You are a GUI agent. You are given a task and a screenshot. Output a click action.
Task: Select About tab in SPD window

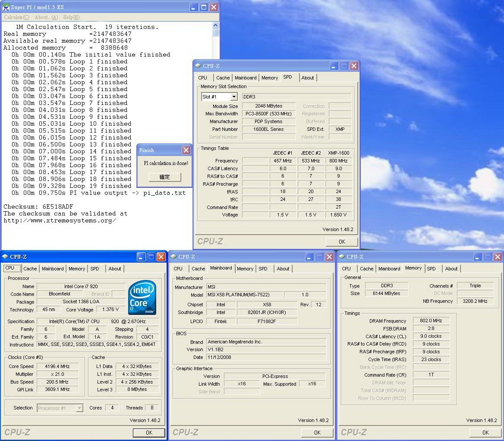[308, 78]
